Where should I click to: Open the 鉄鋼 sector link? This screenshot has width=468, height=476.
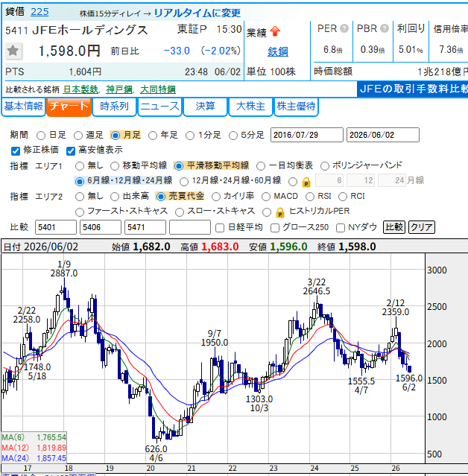point(277,51)
